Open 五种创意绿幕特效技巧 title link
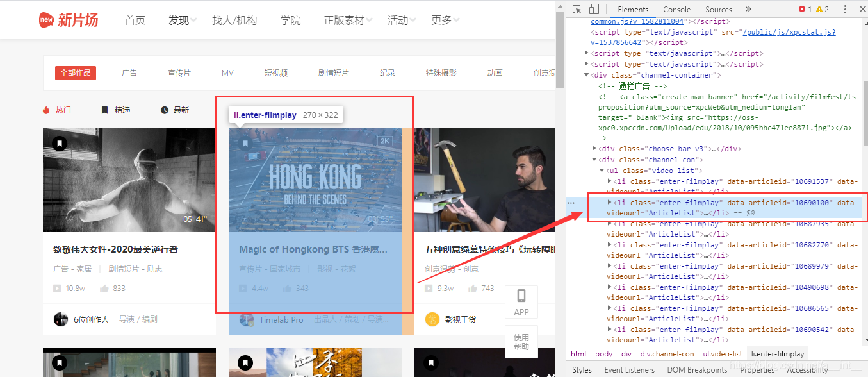 point(489,249)
